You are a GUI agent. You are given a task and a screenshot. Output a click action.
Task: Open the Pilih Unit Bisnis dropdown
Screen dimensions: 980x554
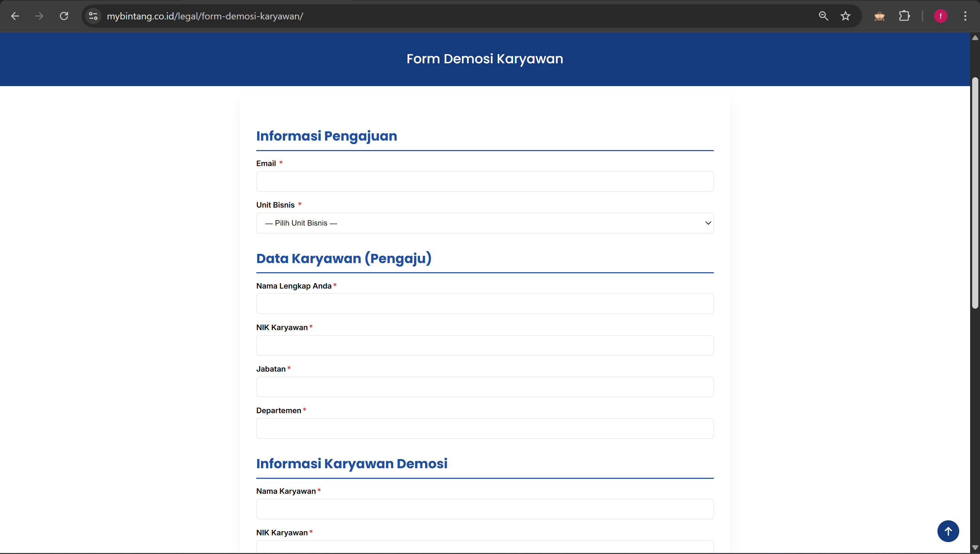[x=484, y=223]
